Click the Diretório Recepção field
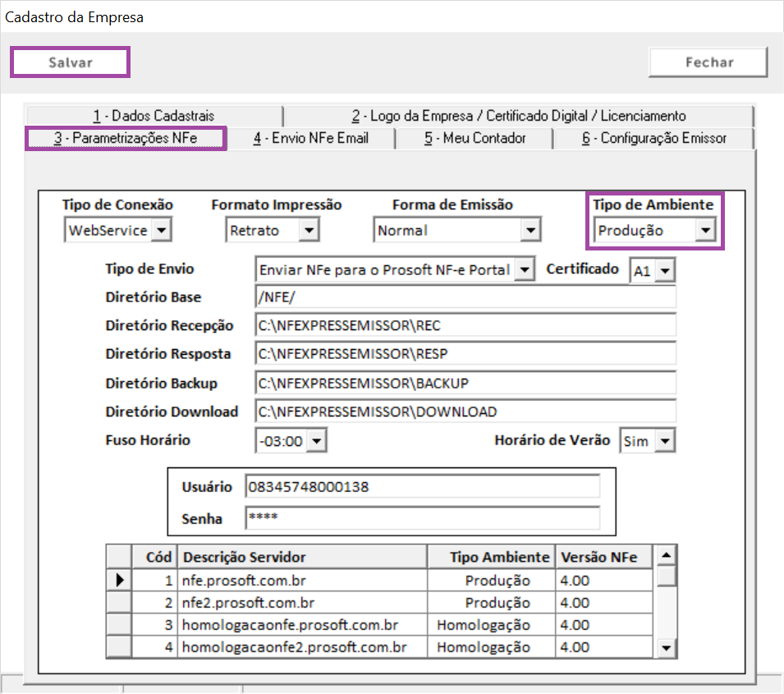The height and width of the screenshot is (694, 784). (465, 326)
